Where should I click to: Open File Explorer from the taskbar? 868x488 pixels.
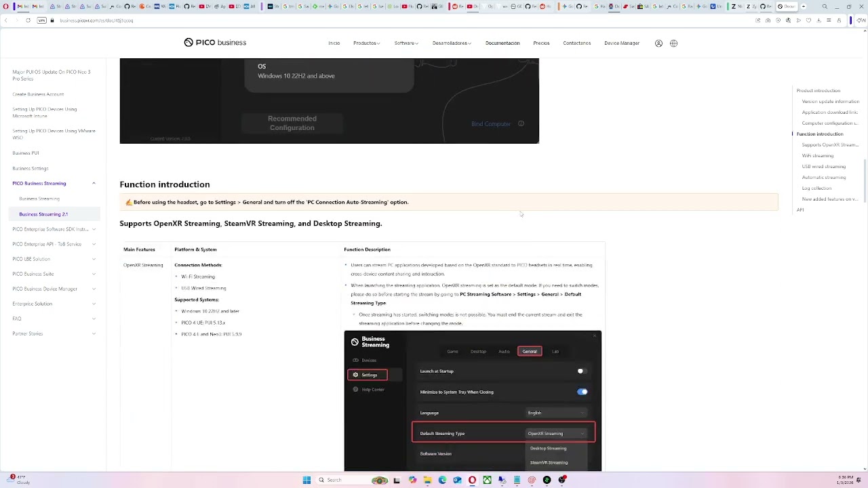tap(427, 480)
